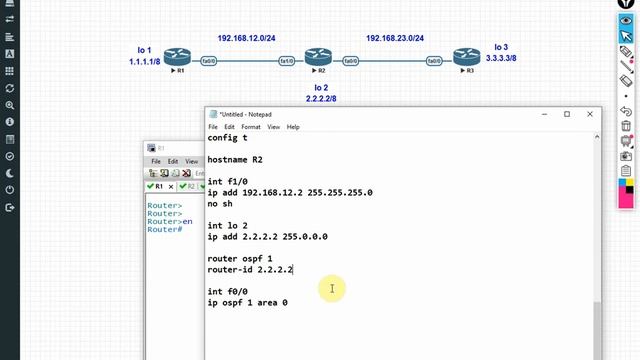This screenshot has width=640, height=360.
Task: Click the Notepad vertical scrollbar thumb
Action: (x=597, y=331)
